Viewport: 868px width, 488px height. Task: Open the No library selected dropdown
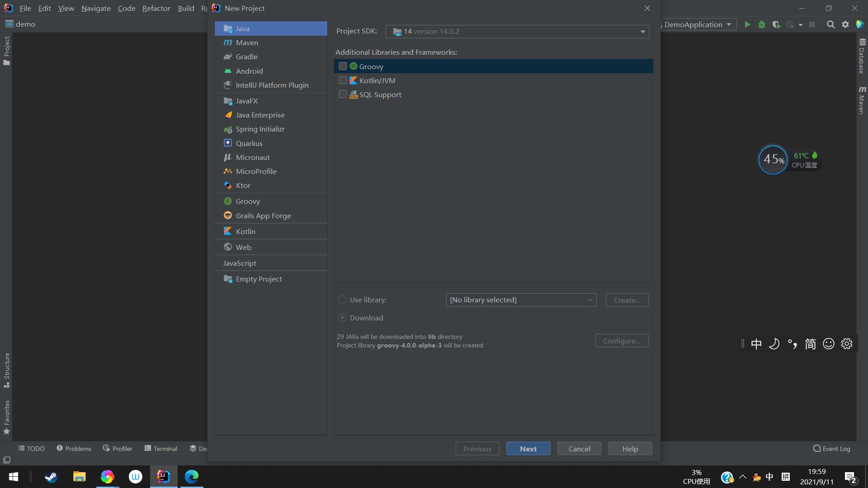click(521, 300)
